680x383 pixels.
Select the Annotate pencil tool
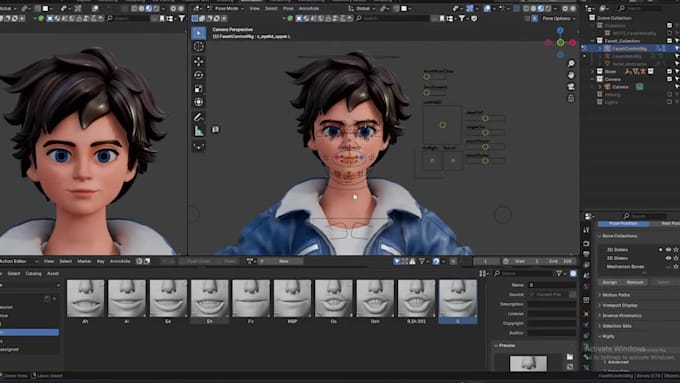tap(199, 117)
